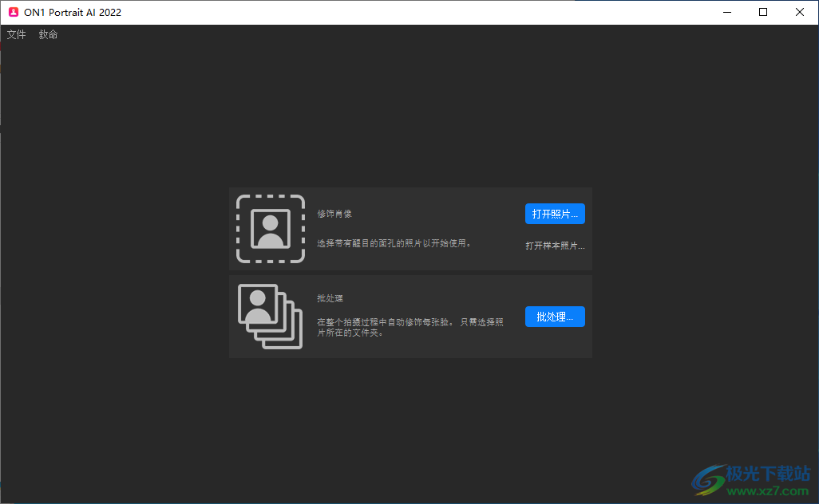819x504 pixels.
Task: Minimize the ON1 Portrait AI window
Action: click(726, 12)
